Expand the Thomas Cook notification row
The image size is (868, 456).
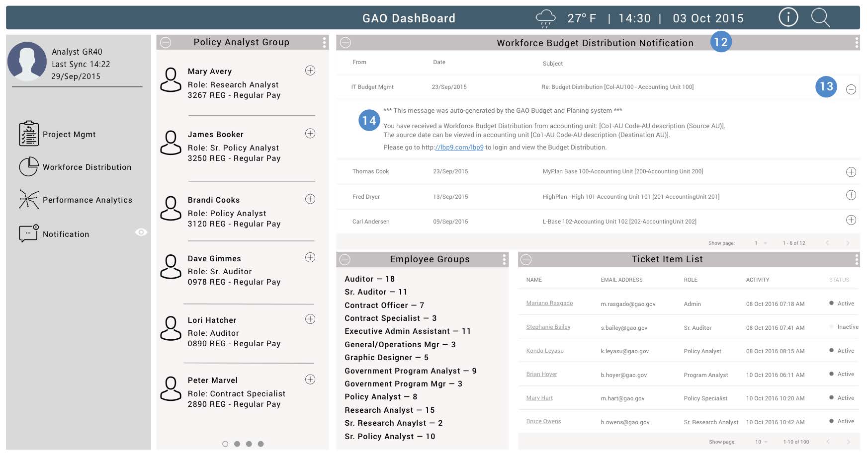point(851,172)
